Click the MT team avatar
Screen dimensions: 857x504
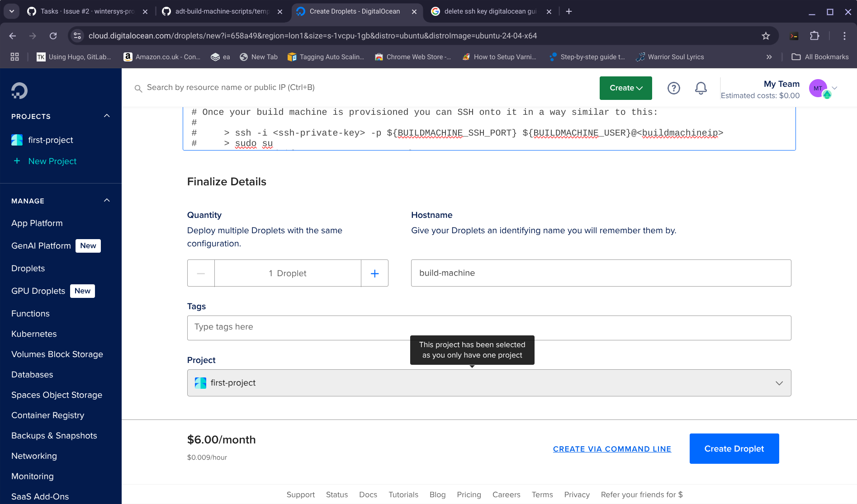point(818,88)
